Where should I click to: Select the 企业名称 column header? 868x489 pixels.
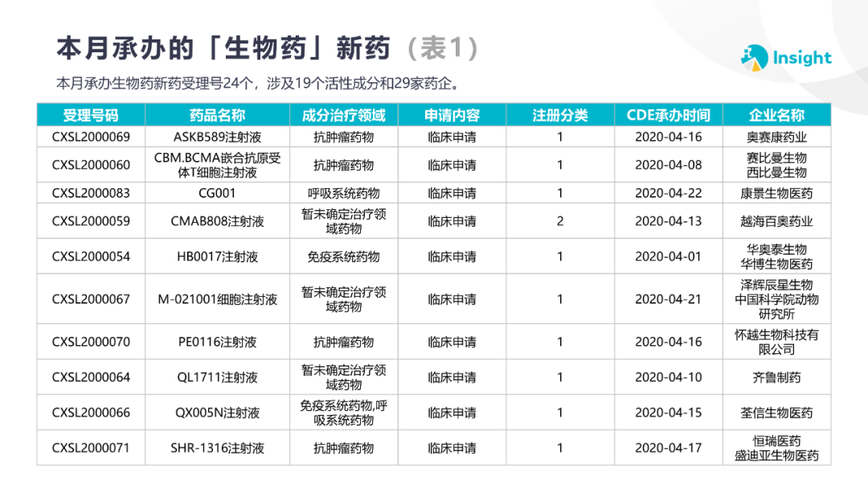pyautogui.click(x=776, y=115)
